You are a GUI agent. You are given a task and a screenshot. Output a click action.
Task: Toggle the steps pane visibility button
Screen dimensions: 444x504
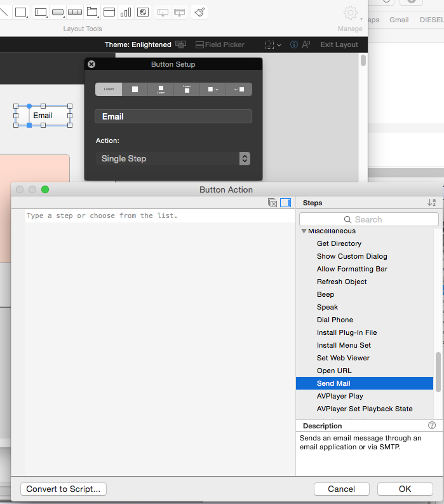pos(285,203)
